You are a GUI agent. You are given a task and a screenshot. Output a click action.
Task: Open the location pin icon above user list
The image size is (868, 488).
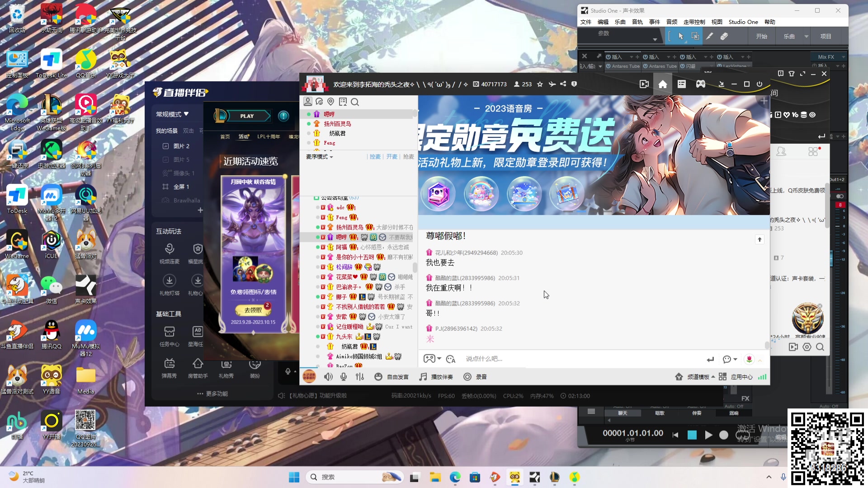331,102
